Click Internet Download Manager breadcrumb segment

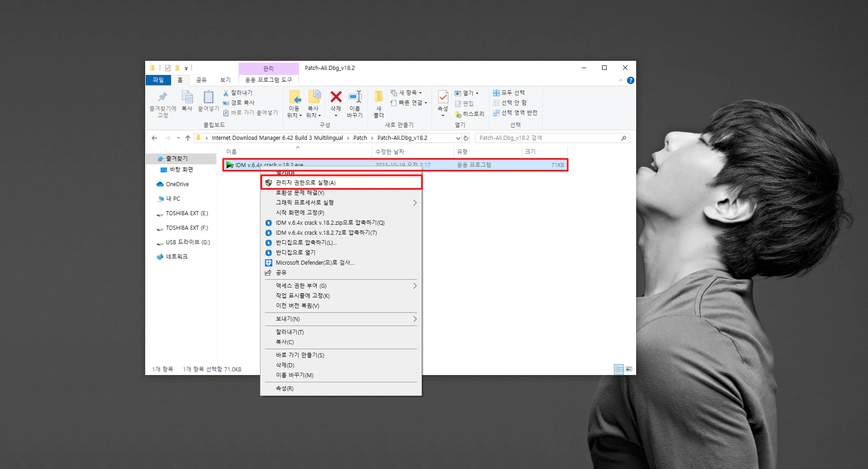(x=277, y=138)
